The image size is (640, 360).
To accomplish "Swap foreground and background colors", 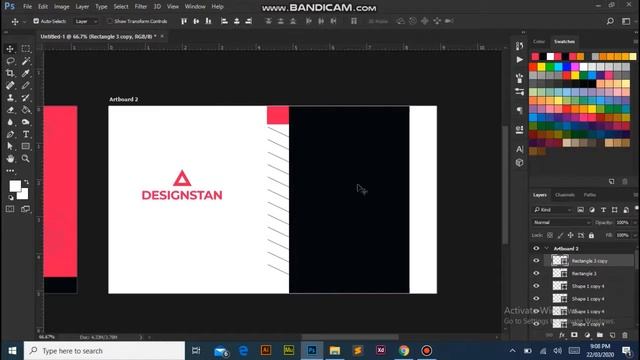I will pos(26,182).
